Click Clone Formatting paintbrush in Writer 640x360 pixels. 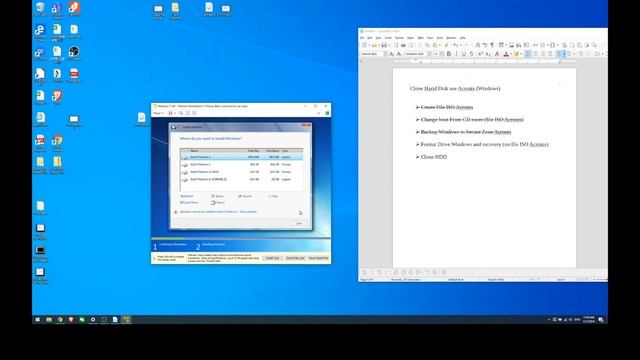(446, 45)
